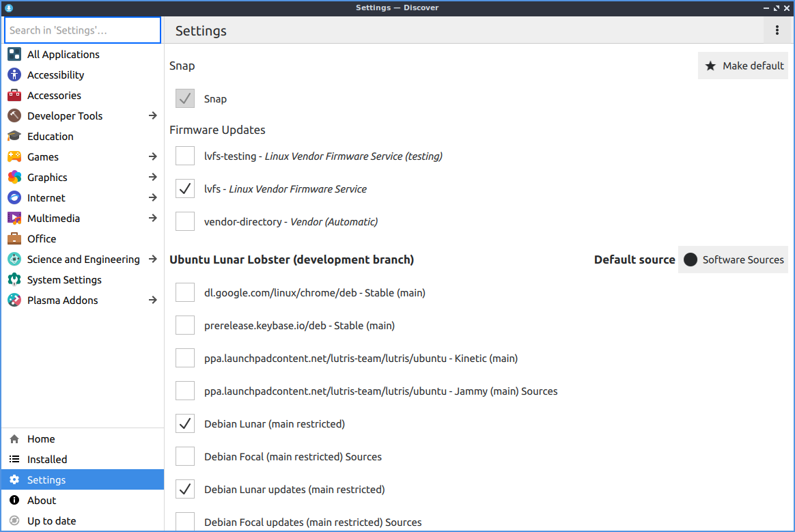Viewport: 795px width, 532px height.
Task: Click the Make default button for Snap
Action: pyautogui.click(x=743, y=66)
